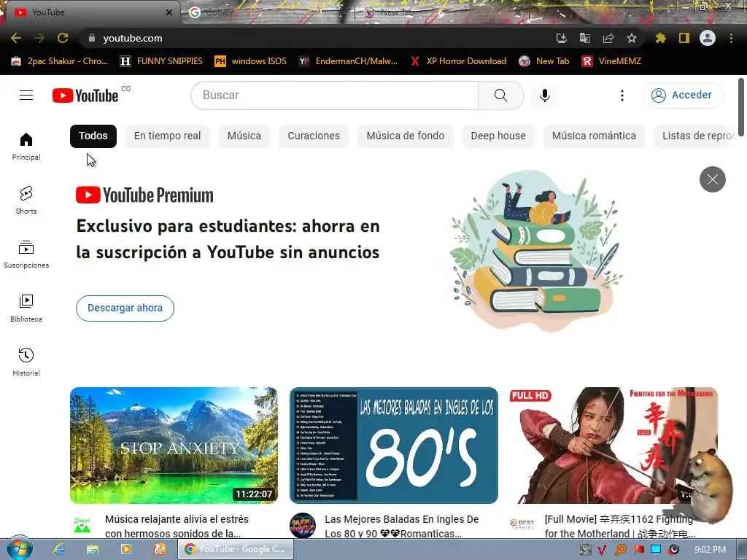Select the En tiempo real chip
747x560 pixels.
click(x=167, y=136)
